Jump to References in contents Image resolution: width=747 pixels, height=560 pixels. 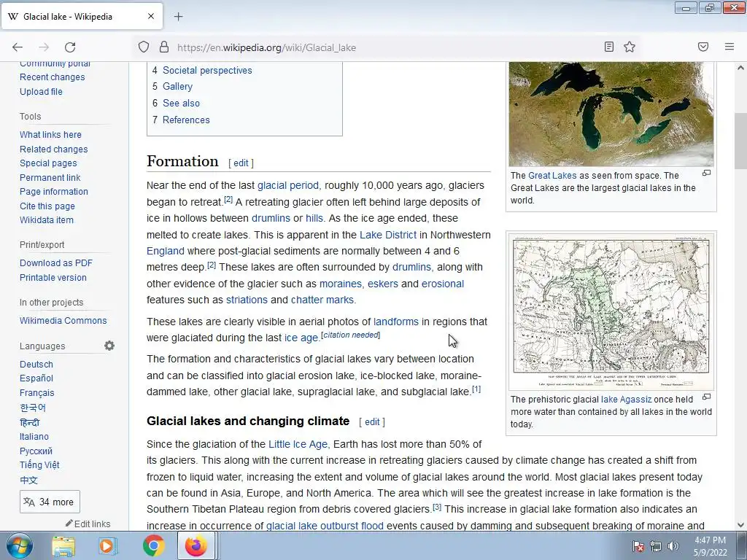pyautogui.click(x=186, y=120)
